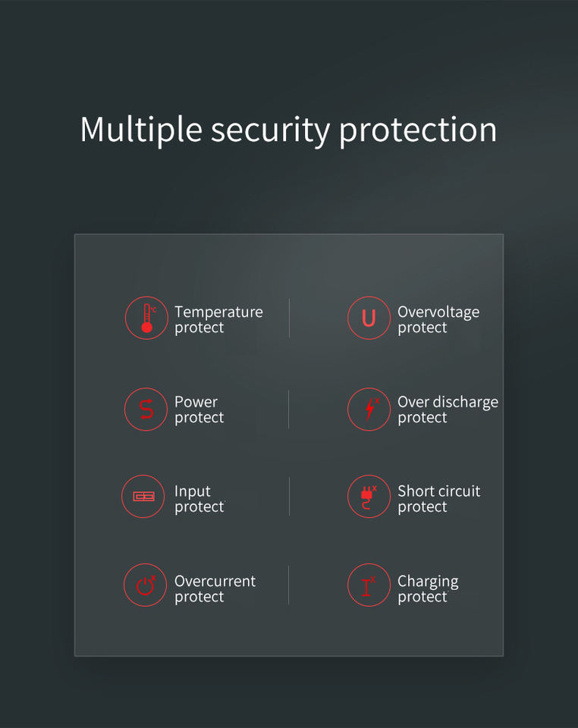578x728 pixels.
Task: Click the Short circuit plug icon
Action: point(369,497)
